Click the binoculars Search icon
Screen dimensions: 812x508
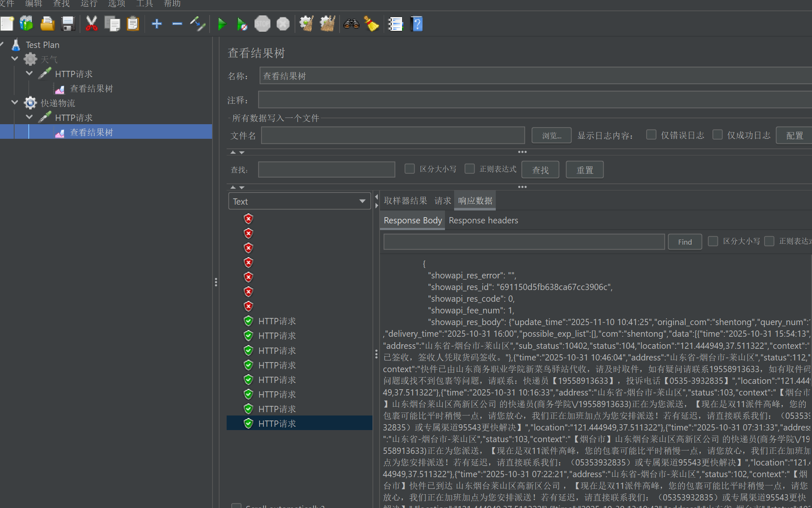351,24
